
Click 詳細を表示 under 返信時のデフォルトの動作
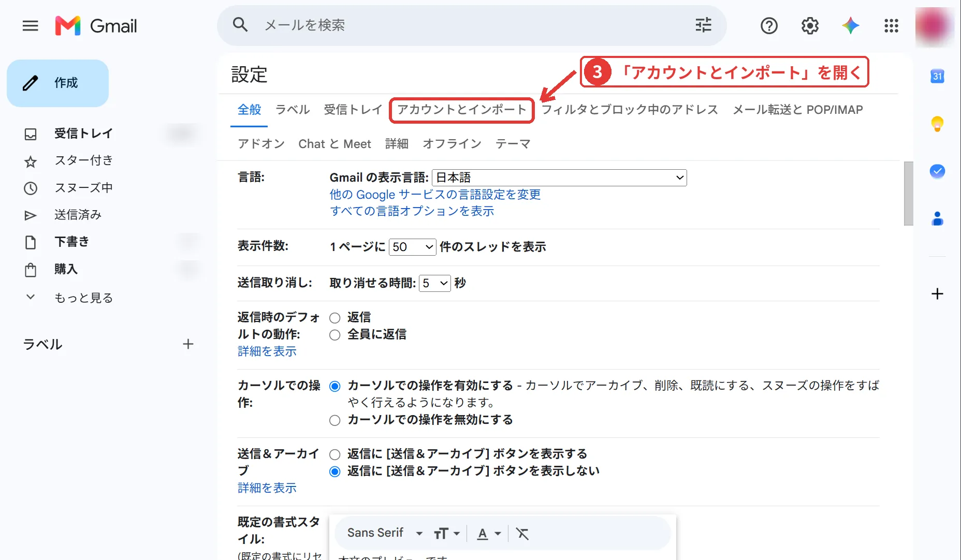click(x=267, y=351)
